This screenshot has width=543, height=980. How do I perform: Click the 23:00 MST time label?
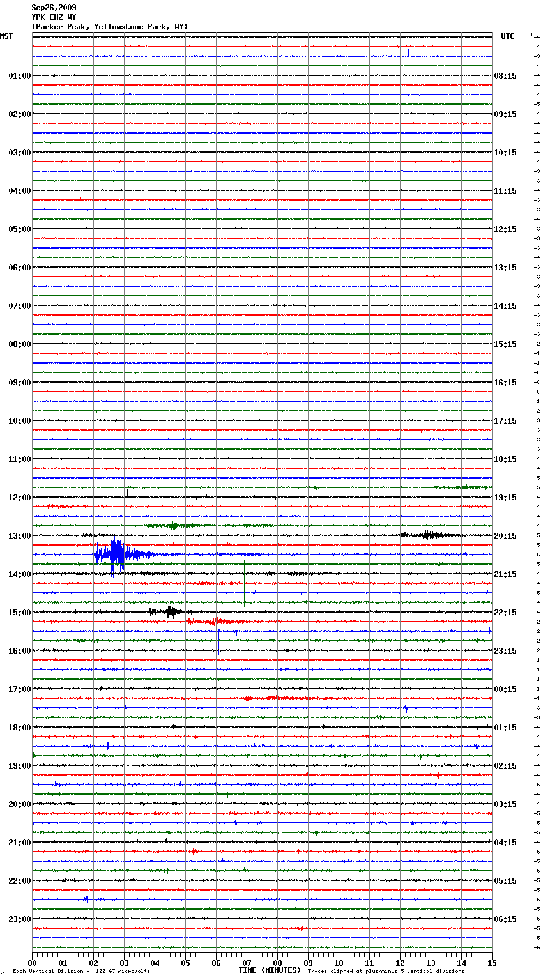tap(20, 919)
